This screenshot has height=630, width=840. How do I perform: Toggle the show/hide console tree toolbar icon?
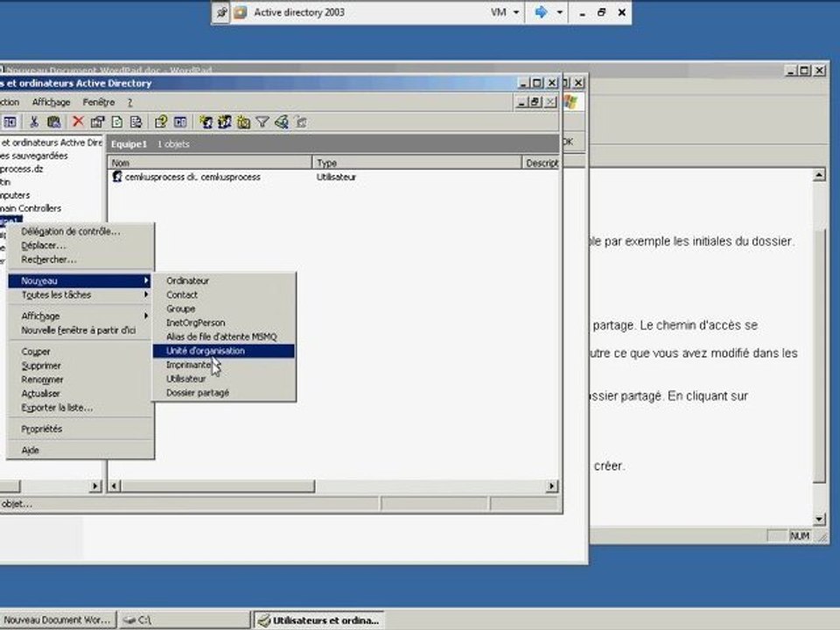coord(10,122)
